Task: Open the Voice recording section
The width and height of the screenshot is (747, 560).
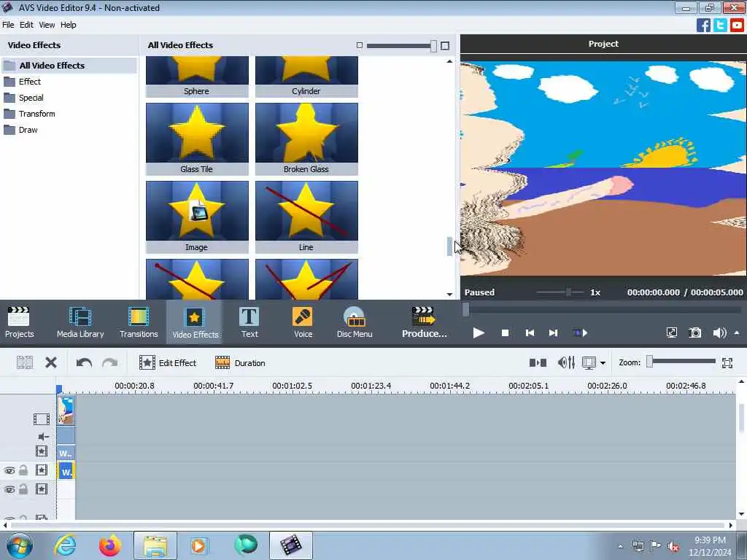Action: pos(303,322)
